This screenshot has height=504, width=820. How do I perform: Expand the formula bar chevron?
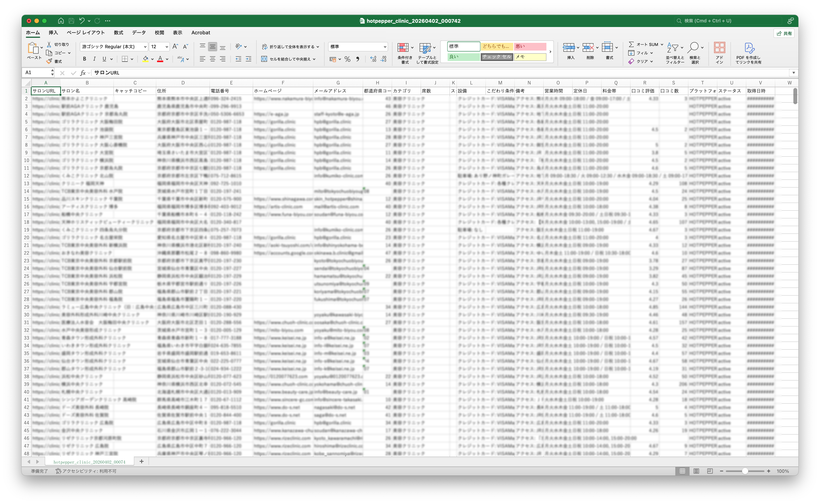coord(793,73)
